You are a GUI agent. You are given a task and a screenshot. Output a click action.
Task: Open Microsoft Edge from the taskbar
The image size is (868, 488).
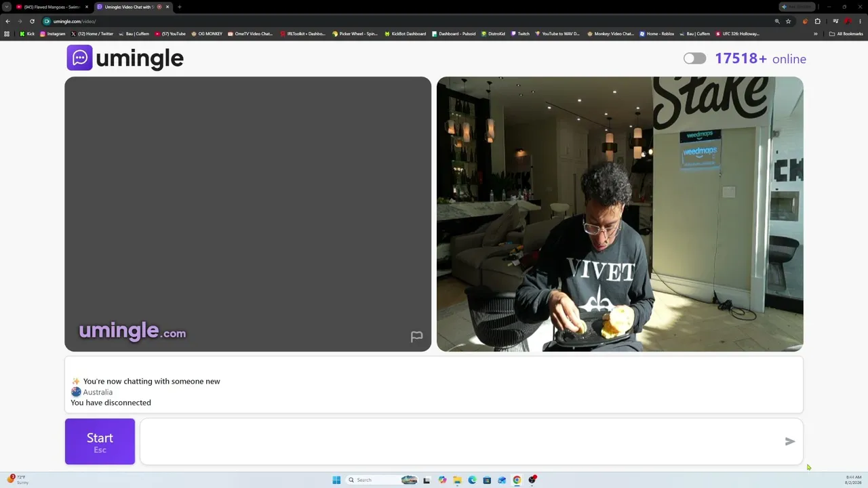[472, 480]
